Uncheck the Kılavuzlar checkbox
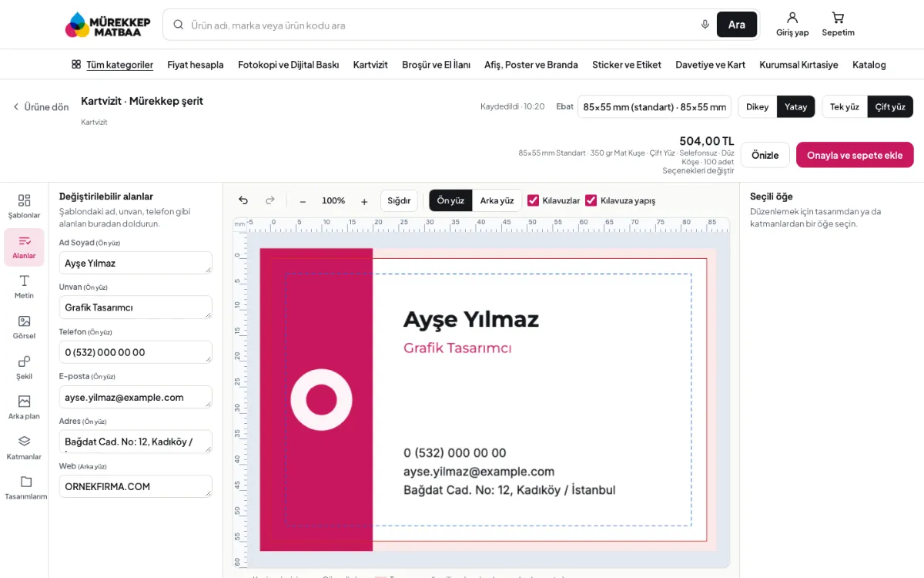Screen dimensions: 924x578 (533, 200)
